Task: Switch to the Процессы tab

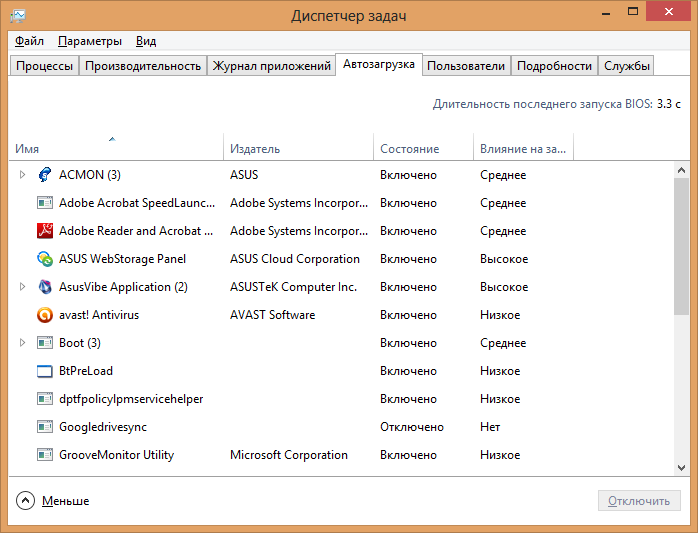Action: pos(44,66)
